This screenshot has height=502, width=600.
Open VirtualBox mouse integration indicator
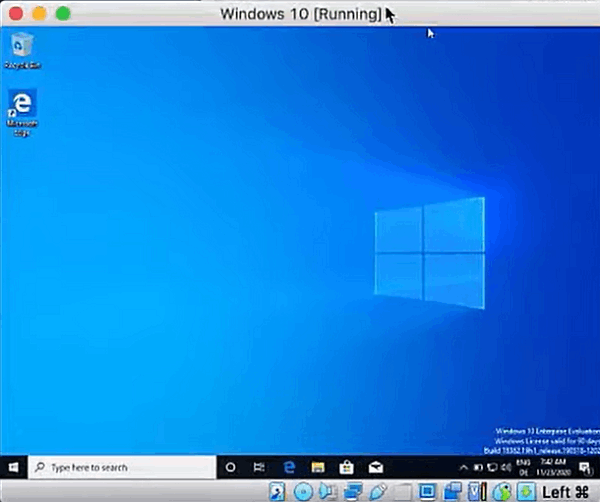502,491
